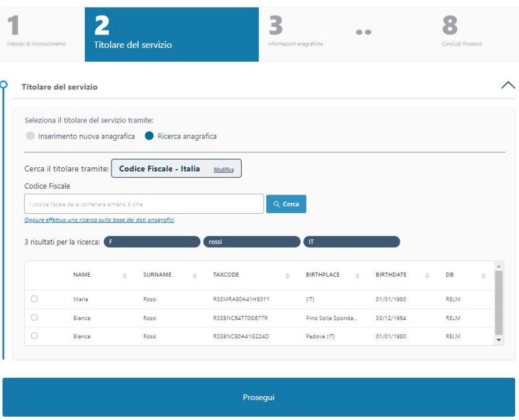This screenshot has width=519, height=420.
Task: Choose Inserimento nuova anagrafica option
Action: (x=29, y=136)
